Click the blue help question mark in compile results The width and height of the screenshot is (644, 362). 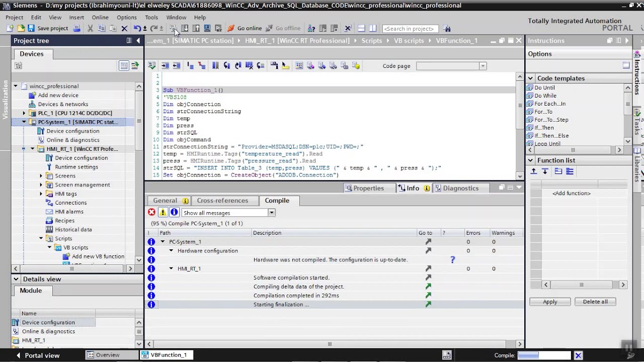click(x=452, y=259)
